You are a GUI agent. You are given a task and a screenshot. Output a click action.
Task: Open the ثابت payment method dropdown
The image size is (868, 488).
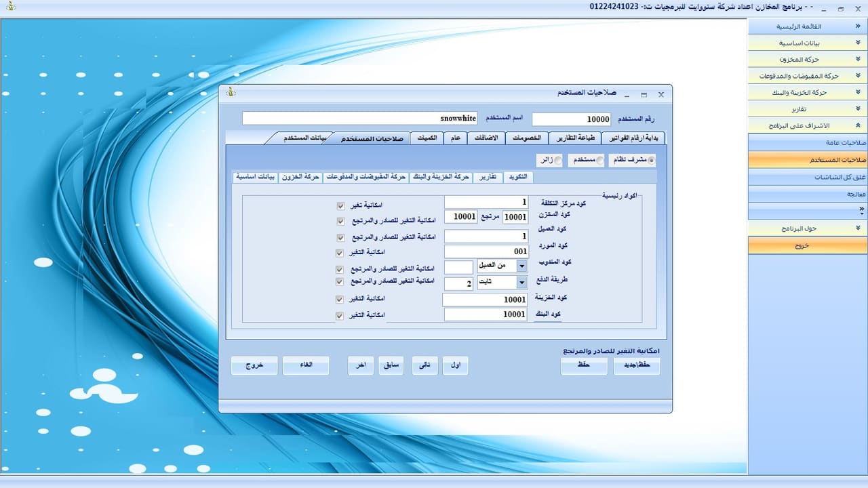(x=521, y=283)
